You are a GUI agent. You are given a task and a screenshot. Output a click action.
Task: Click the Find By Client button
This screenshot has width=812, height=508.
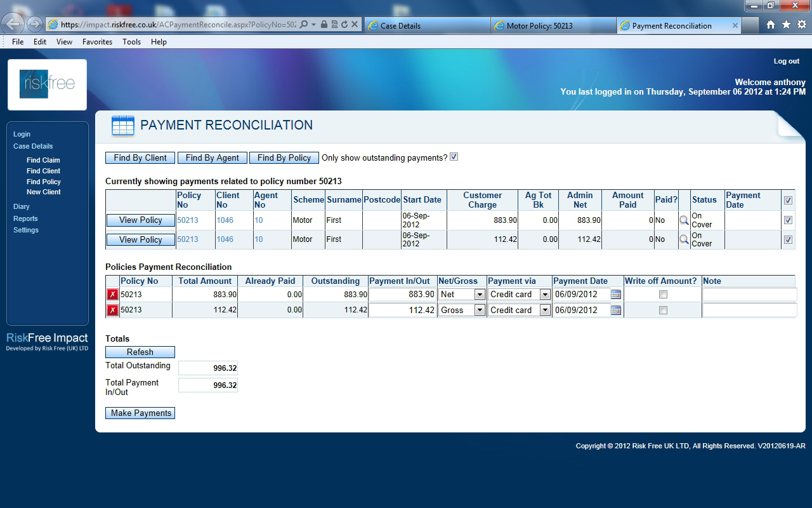pos(140,158)
